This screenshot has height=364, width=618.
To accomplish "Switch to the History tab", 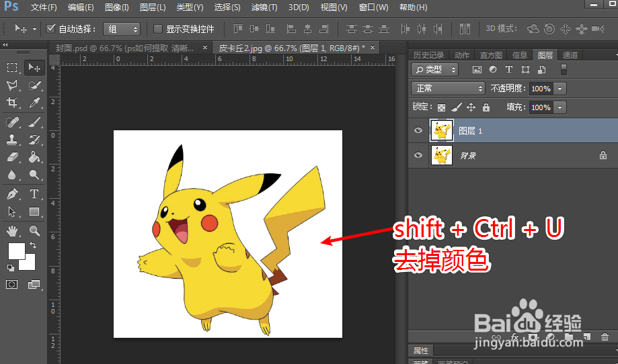I will pos(428,54).
